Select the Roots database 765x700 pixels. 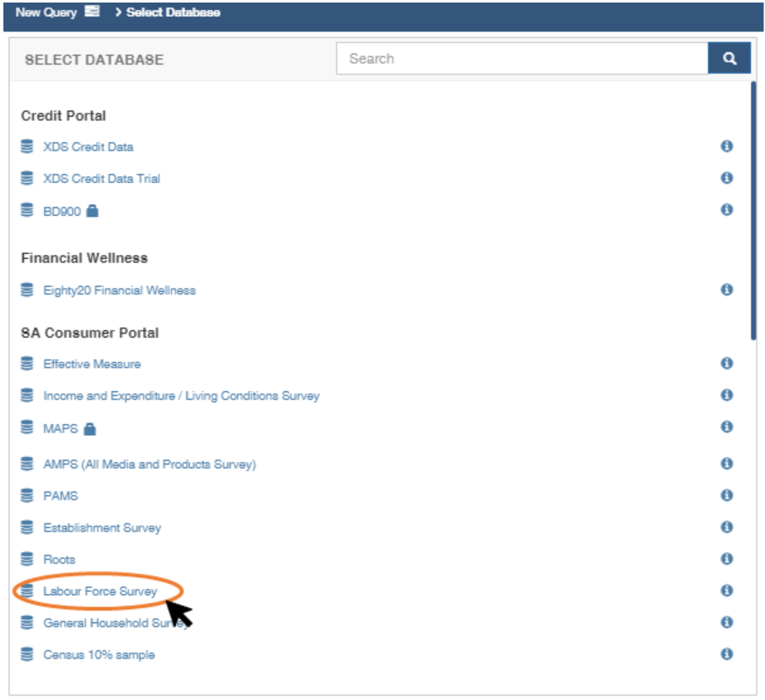click(59, 559)
